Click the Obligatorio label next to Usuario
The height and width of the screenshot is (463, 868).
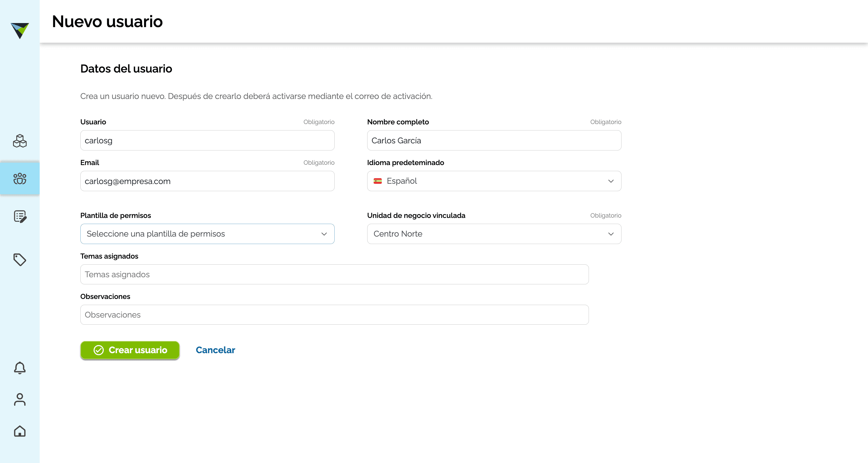click(319, 122)
